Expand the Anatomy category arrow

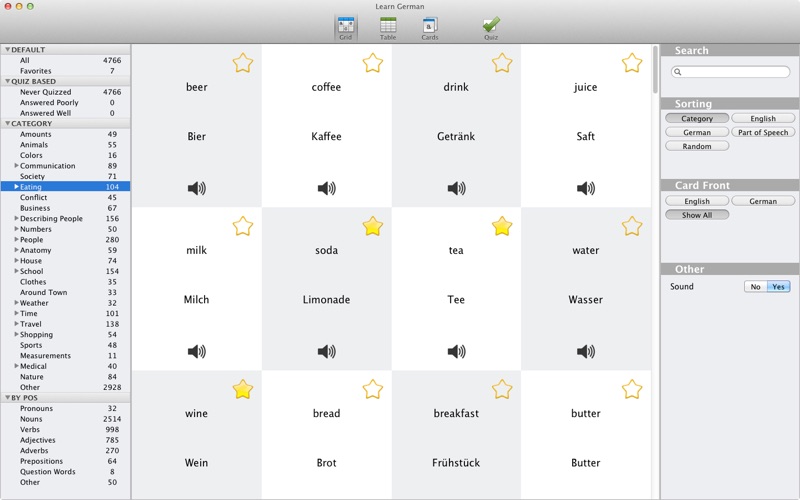(16, 250)
